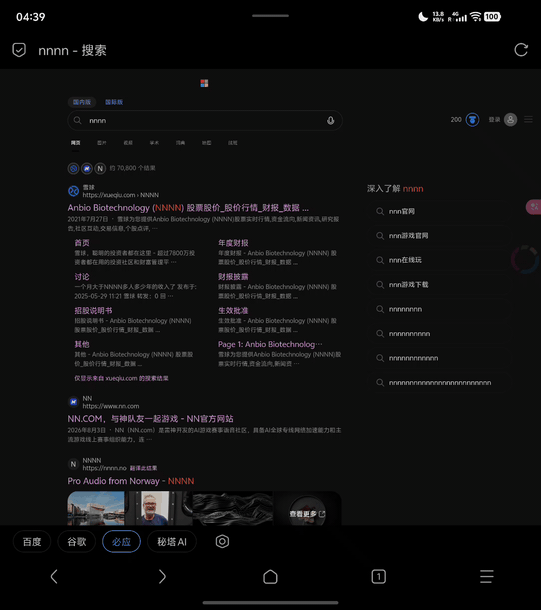The image size is (541, 610).
Task: Switch to the 词典 results tab
Action: click(x=180, y=143)
